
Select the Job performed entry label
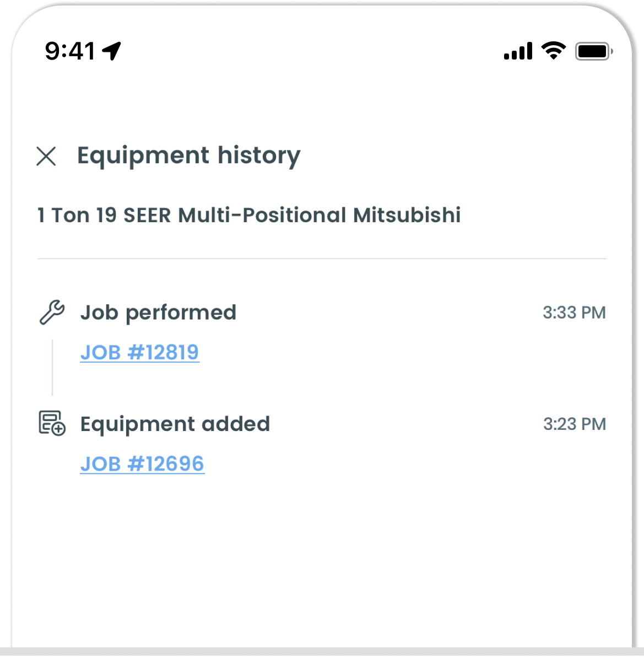158,313
